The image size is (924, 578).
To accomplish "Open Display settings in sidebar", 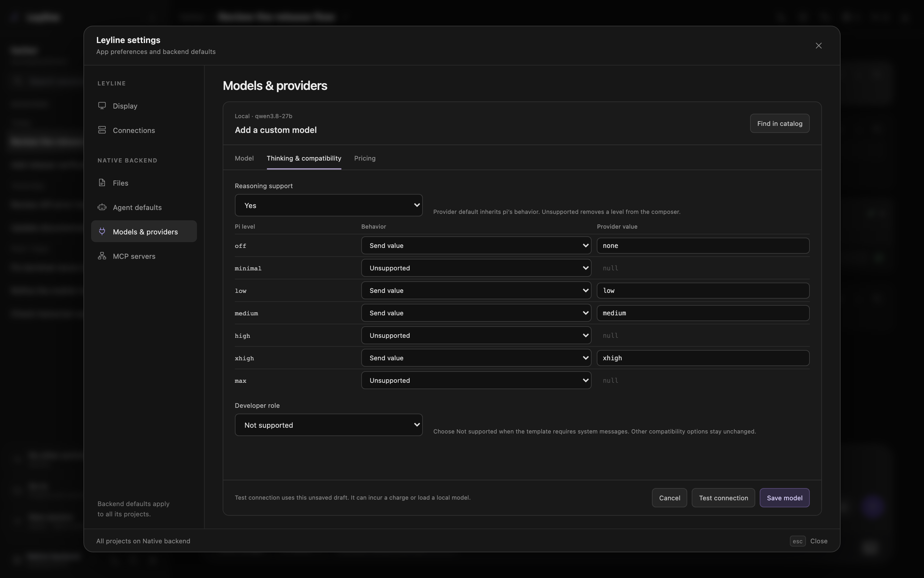I will (x=144, y=106).
